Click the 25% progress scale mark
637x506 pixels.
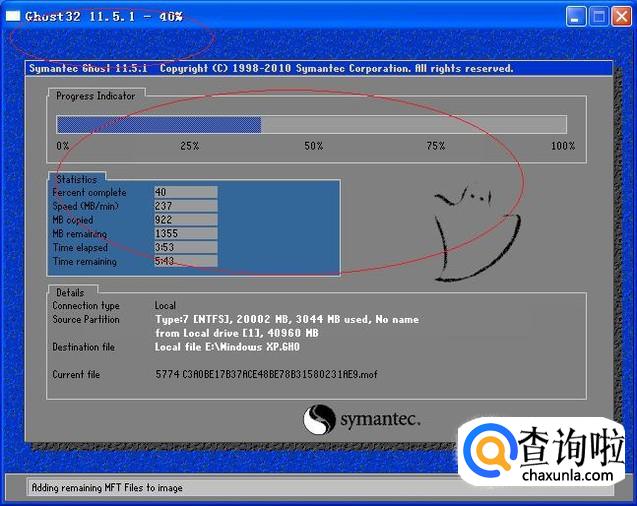[190, 146]
